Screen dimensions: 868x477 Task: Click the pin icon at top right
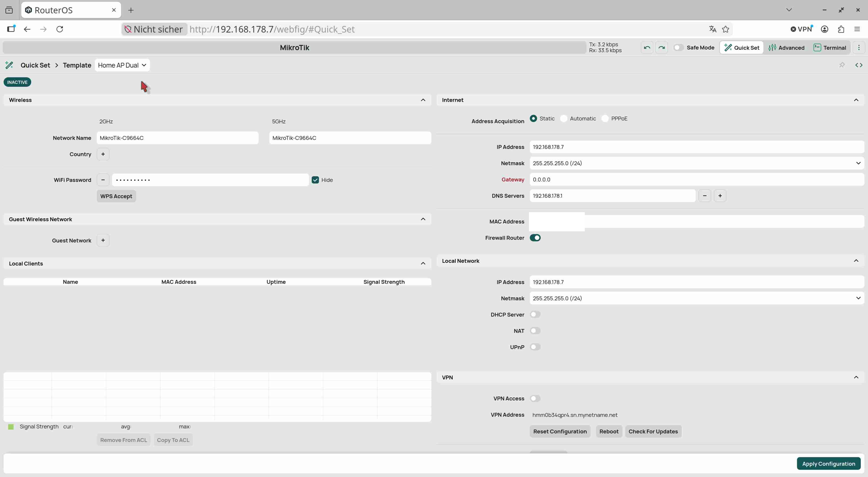click(842, 65)
